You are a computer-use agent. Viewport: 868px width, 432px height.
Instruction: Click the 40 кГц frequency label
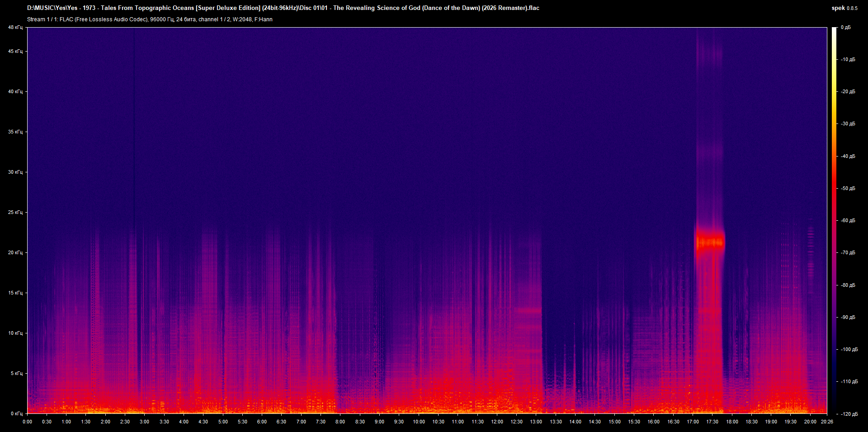click(x=15, y=92)
